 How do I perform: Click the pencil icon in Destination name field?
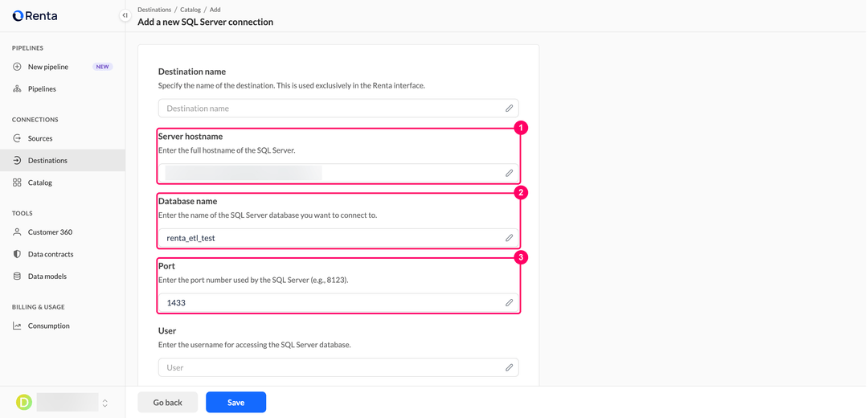[x=510, y=109]
